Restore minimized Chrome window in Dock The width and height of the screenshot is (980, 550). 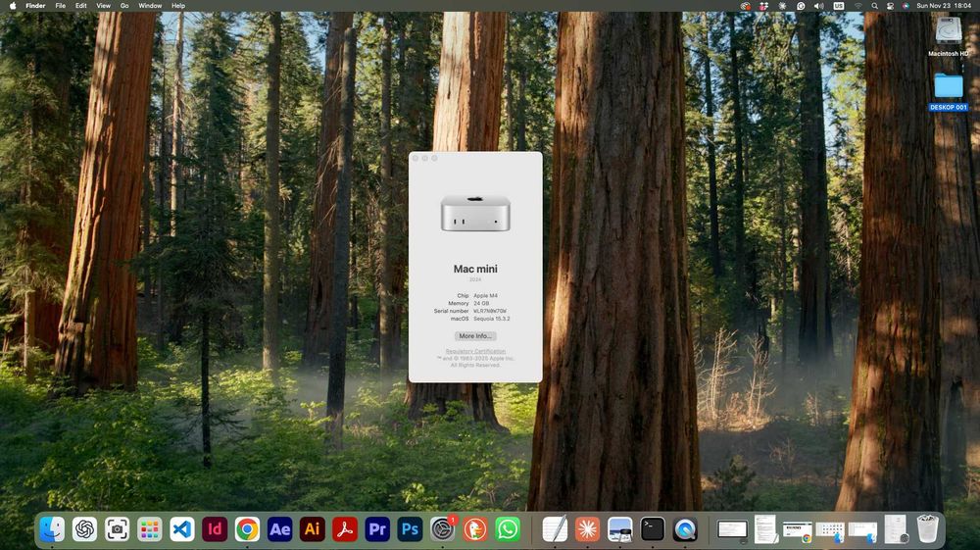(797, 532)
